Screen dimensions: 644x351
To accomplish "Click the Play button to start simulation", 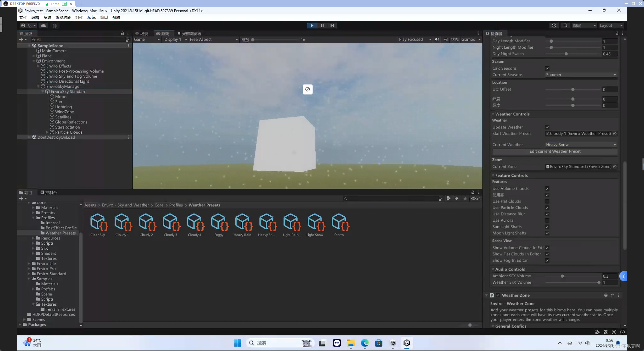I will [312, 25].
